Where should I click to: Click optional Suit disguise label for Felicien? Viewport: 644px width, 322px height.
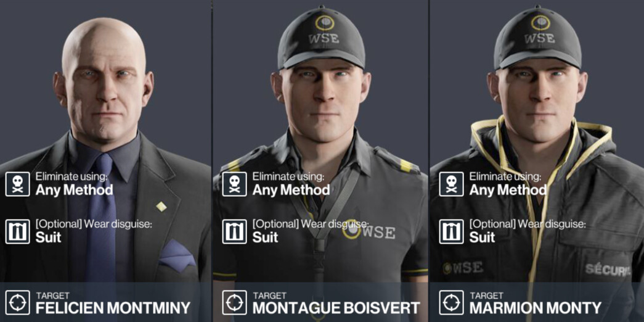[x=49, y=237]
